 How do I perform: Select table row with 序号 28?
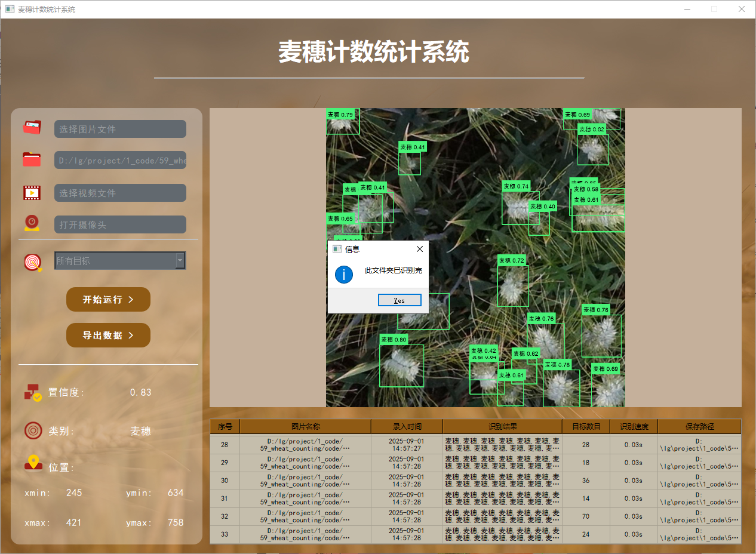click(475, 445)
